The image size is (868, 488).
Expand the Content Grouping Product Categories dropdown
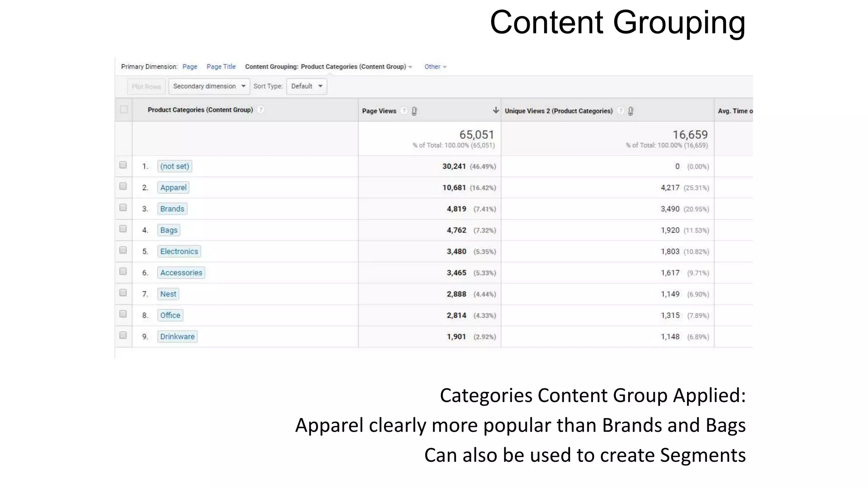328,67
